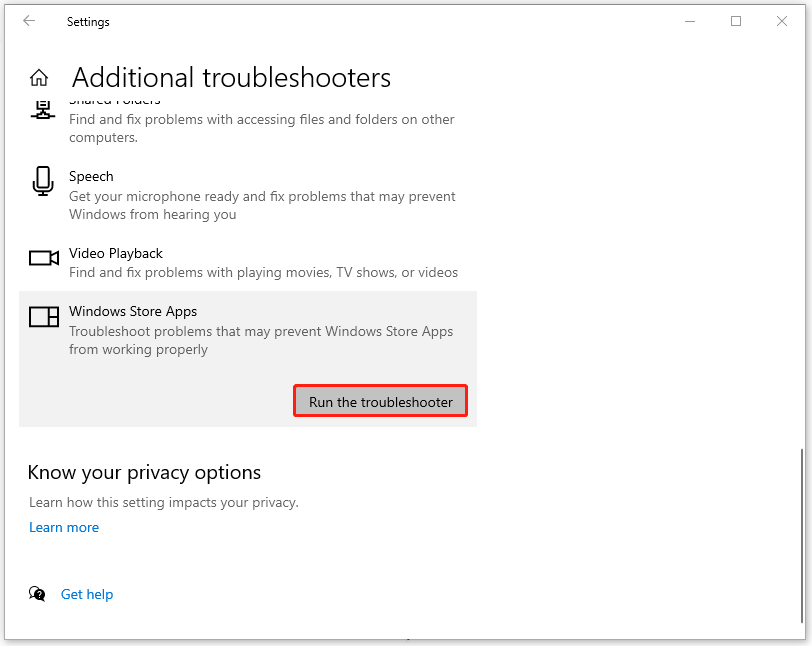Click the Home icon near the page title
The width and height of the screenshot is (812, 646).
tap(41, 76)
